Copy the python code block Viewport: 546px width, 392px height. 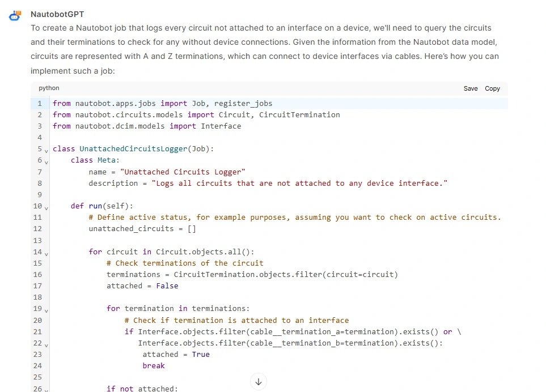[492, 88]
